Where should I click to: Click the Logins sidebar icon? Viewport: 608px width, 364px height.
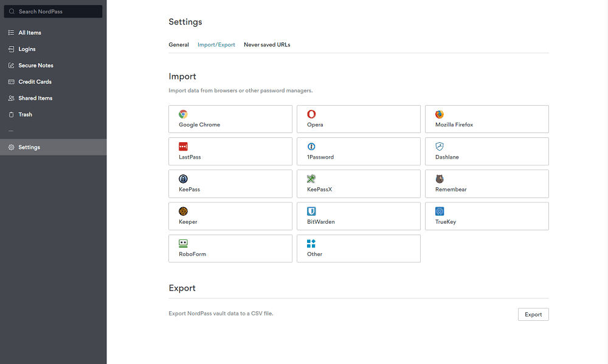pyautogui.click(x=11, y=49)
